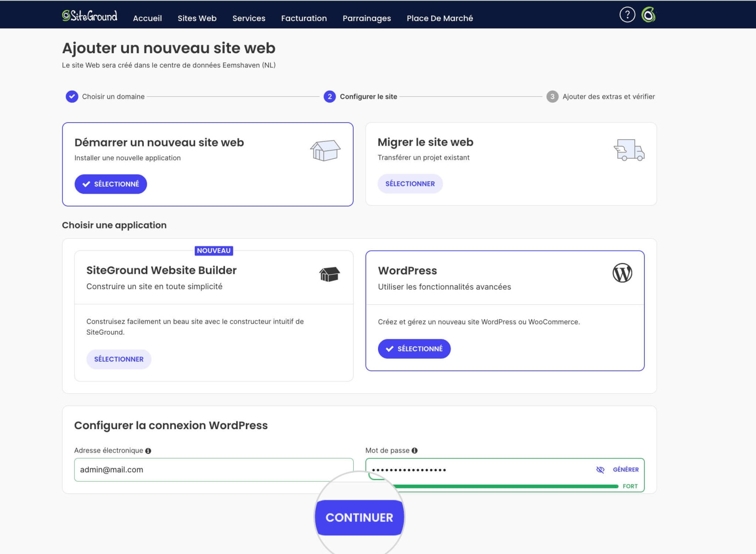Click info icon next to Mot de passe

point(414,450)
